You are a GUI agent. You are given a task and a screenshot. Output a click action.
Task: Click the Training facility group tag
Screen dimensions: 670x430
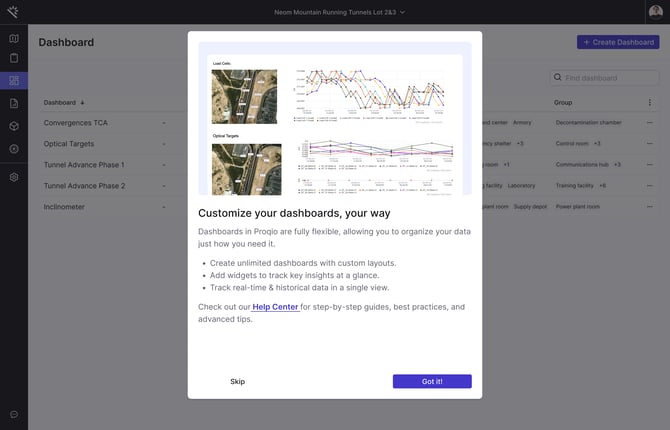[574, 186]
